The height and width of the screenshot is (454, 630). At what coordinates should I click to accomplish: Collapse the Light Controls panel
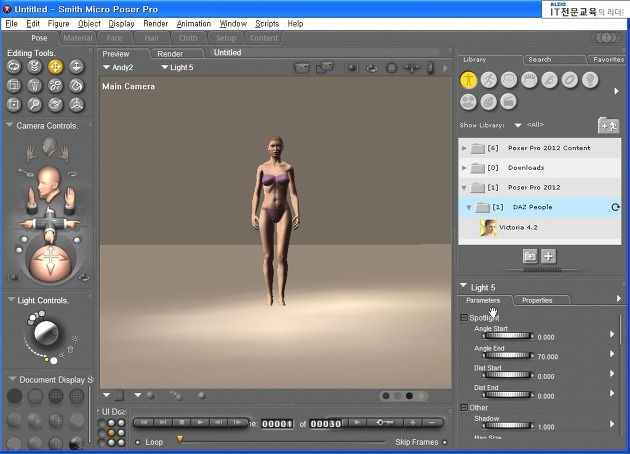(11, 300)
